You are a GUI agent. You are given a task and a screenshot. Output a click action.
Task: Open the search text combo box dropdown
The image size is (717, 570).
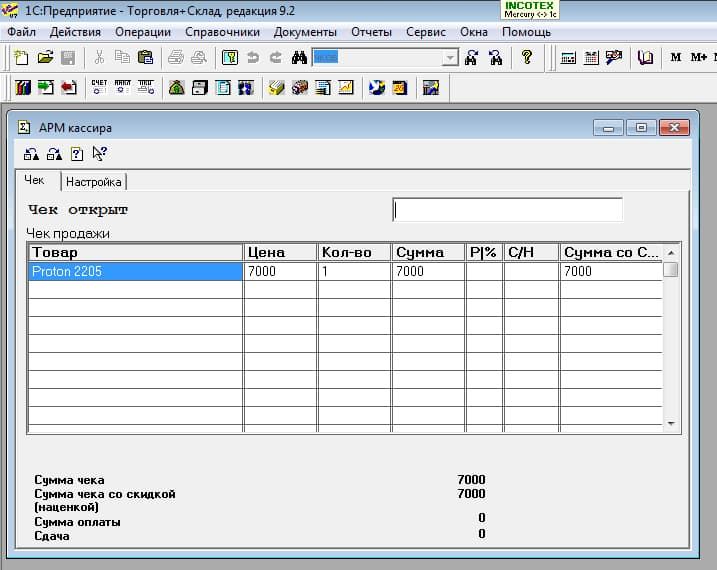click(x=450, y=58)
